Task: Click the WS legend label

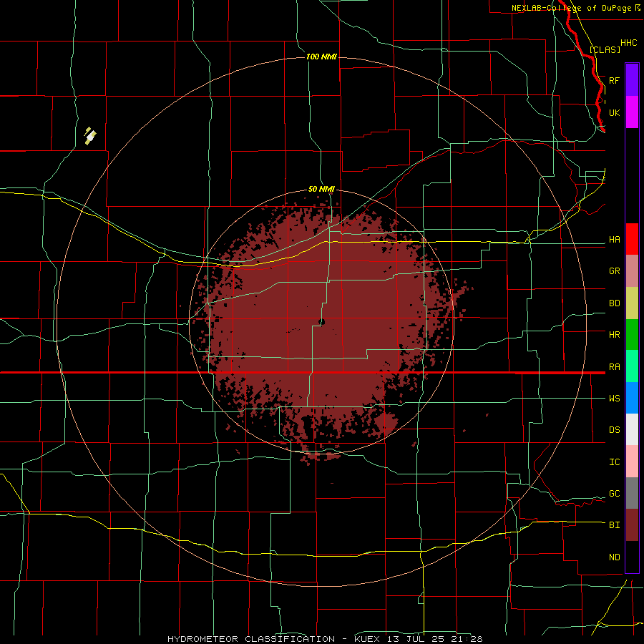Action: pos(614,399)
